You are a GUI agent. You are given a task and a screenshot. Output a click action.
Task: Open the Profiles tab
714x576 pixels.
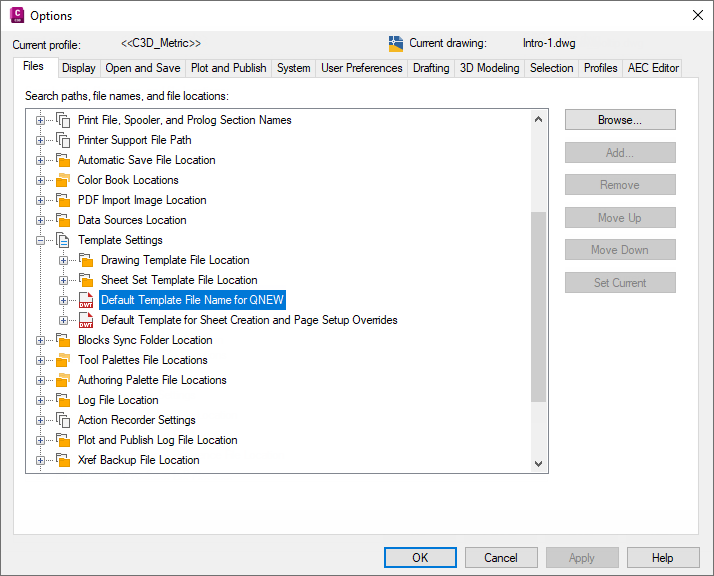click(x=601, y=68)
